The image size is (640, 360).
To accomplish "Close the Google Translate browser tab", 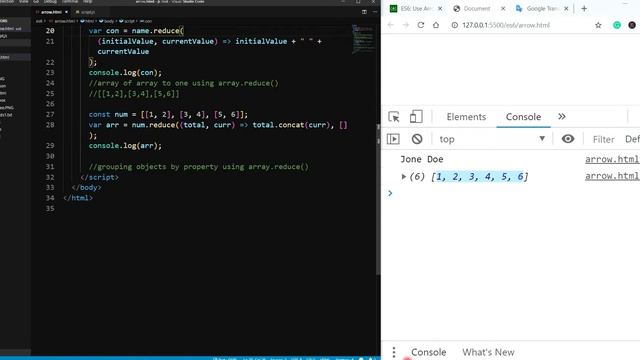I will pyautogui.click(x=566, y=9).
